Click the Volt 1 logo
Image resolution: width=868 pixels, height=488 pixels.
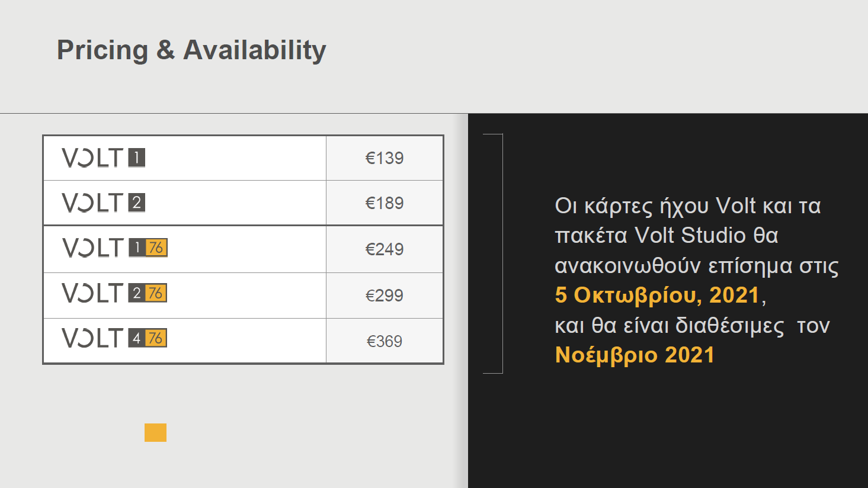click(x=104, y=158)
